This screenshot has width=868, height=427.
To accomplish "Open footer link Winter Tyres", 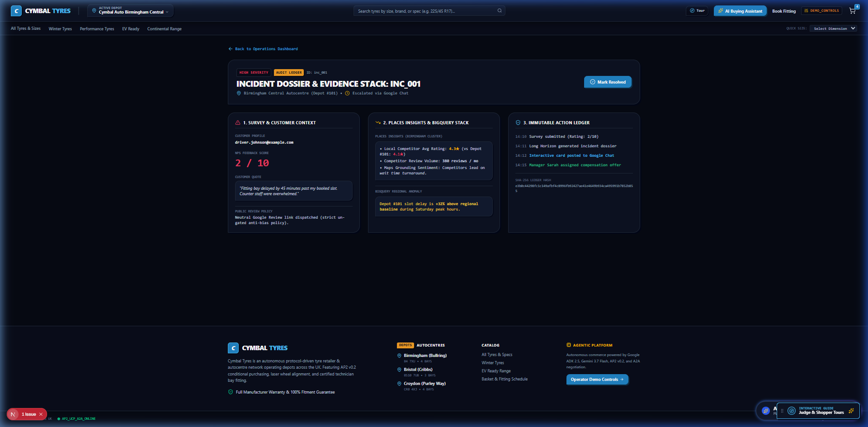I will tap(493, 363).
